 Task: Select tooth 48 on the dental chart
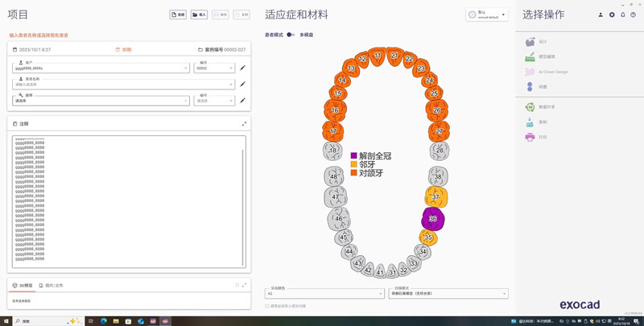click(x=334, y=176)
